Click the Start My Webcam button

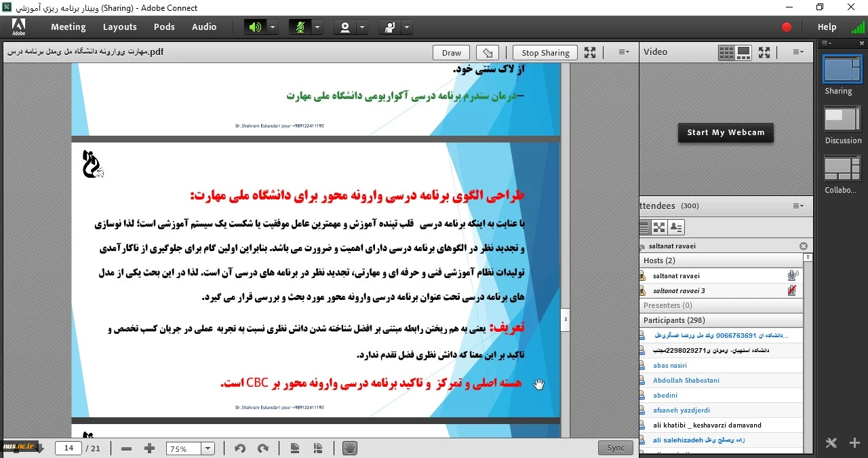pyautogui.click(x=726, y=133)
